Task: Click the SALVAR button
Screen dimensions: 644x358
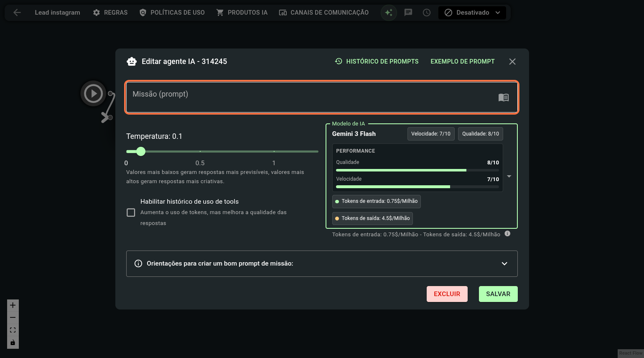Action: click(498, 294)
